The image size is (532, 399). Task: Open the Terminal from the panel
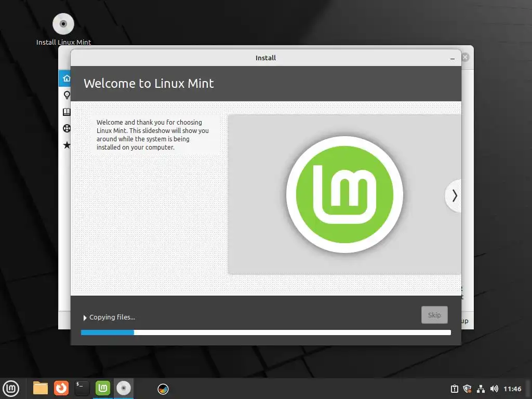[82, 388]
